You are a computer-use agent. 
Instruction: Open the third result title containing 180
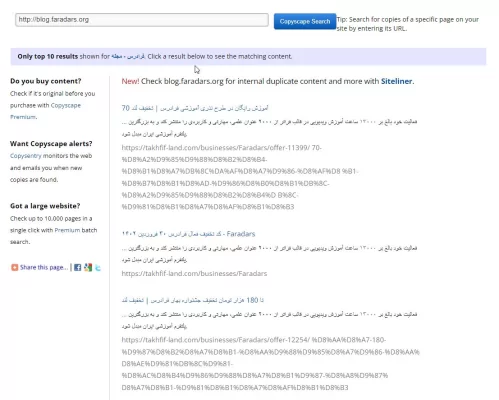pos(193,300)
